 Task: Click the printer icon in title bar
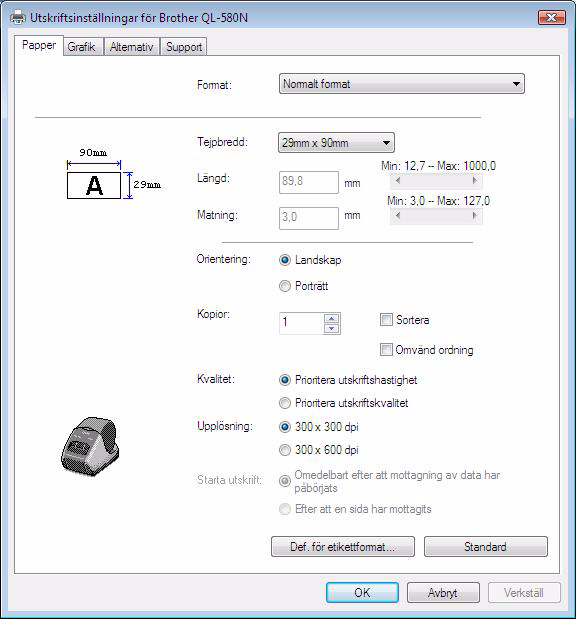pos(18,18)
